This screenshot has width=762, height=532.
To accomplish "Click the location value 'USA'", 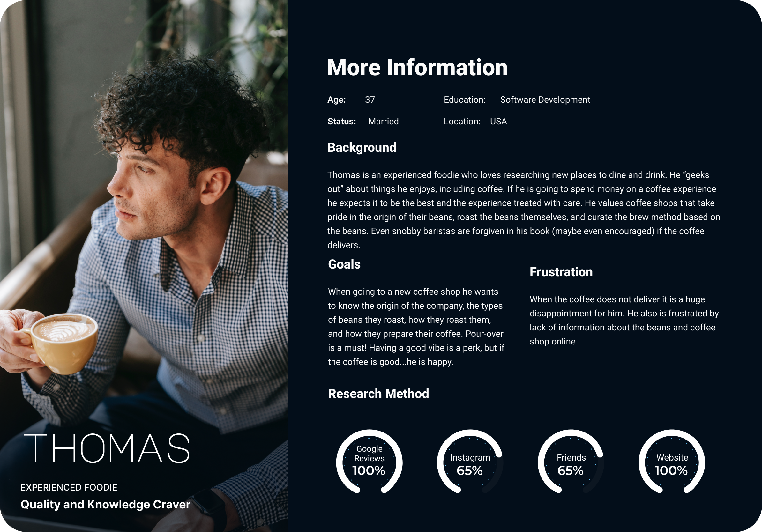I will pyautogui.click(x=498, y=122).
